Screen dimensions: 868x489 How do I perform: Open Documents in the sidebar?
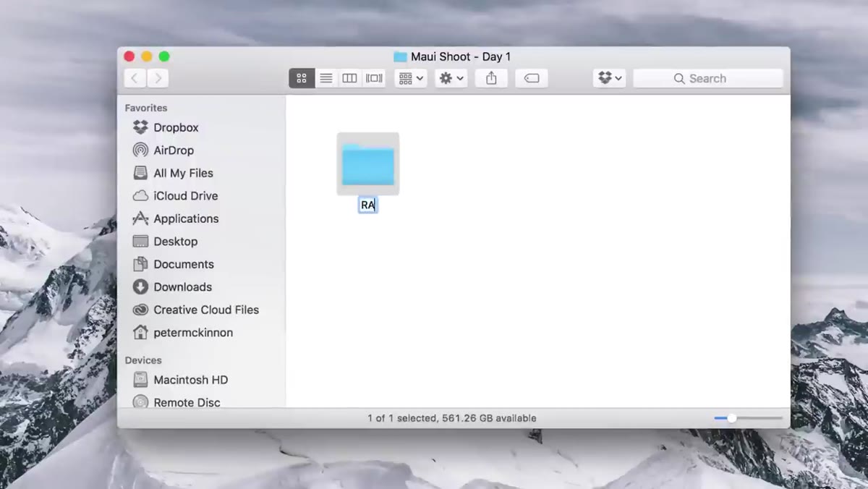pyautogui.click(x=174, y=264)
